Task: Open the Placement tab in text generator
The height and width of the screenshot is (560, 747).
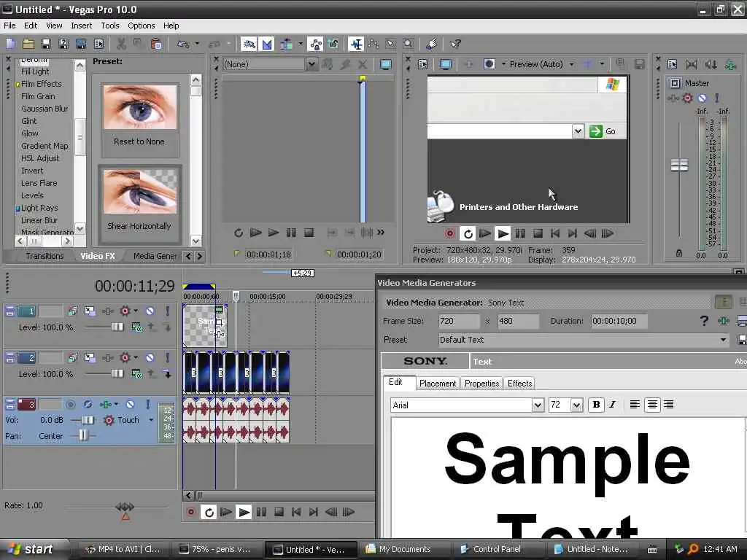Action: [x=438, y=384]
